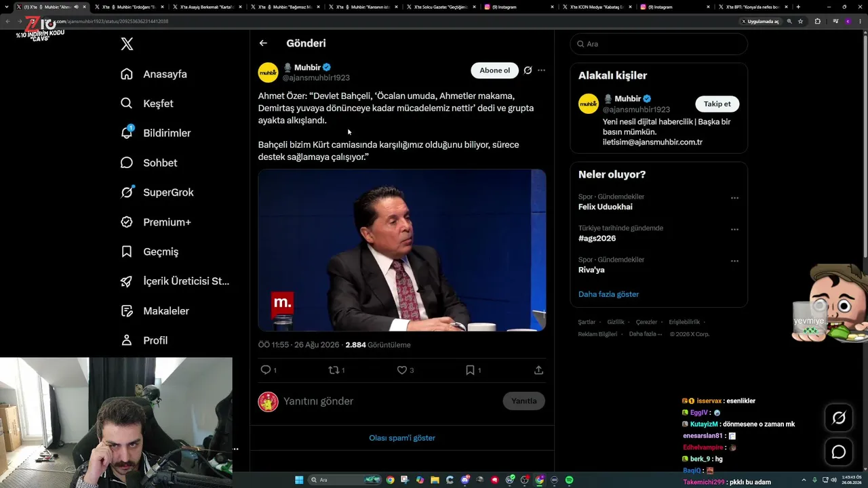Screen dimensions: 868x488
Task: Open File Explorer from taskbar
Action: 435,480
